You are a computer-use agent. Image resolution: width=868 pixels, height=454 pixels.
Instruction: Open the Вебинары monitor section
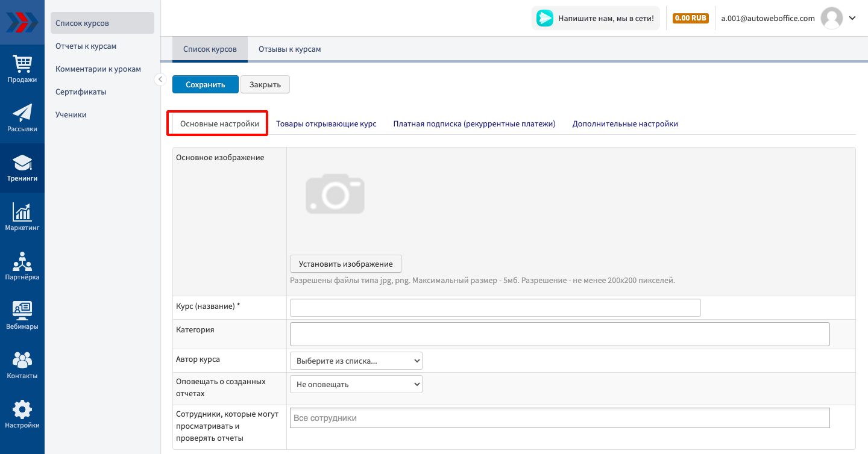(x=22, y=316)
